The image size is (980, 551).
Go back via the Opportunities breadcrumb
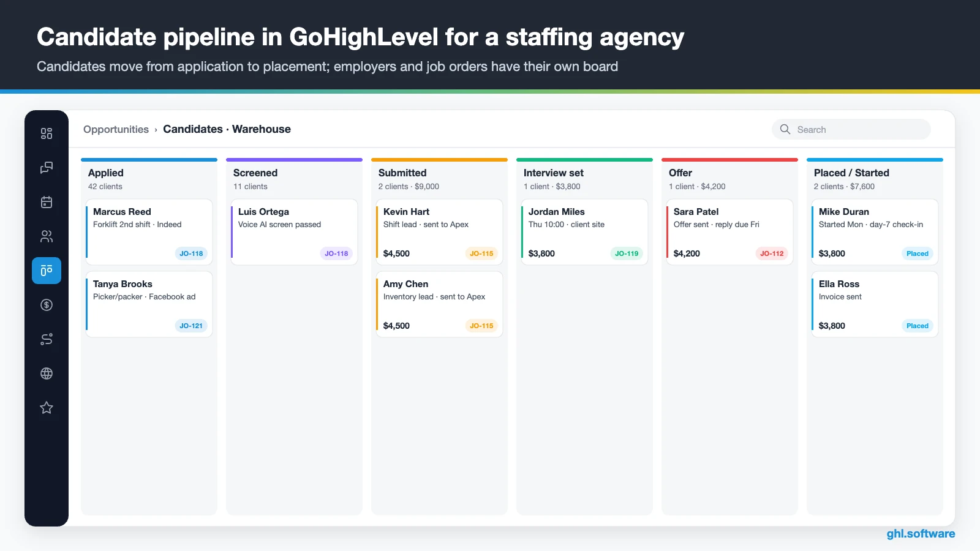coord(116,129)
